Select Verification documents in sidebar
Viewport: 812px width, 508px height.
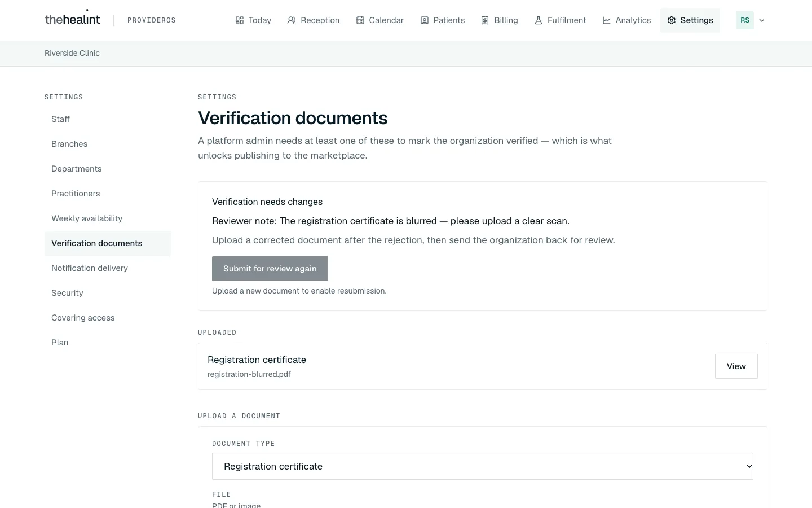point(108,243)
